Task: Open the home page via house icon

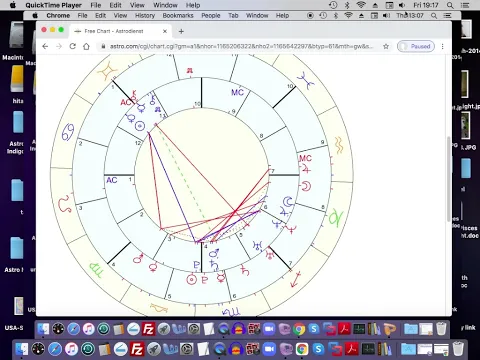Action: tap(86, 46)
